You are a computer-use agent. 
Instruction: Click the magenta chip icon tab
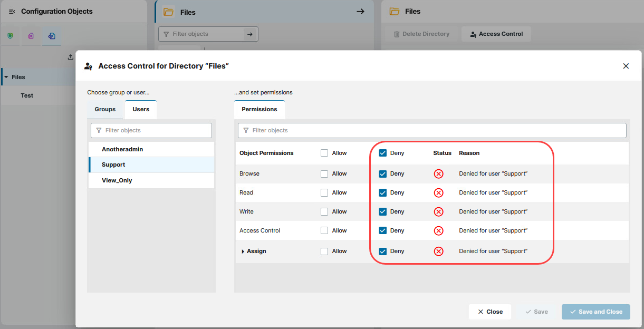point(31,36)
